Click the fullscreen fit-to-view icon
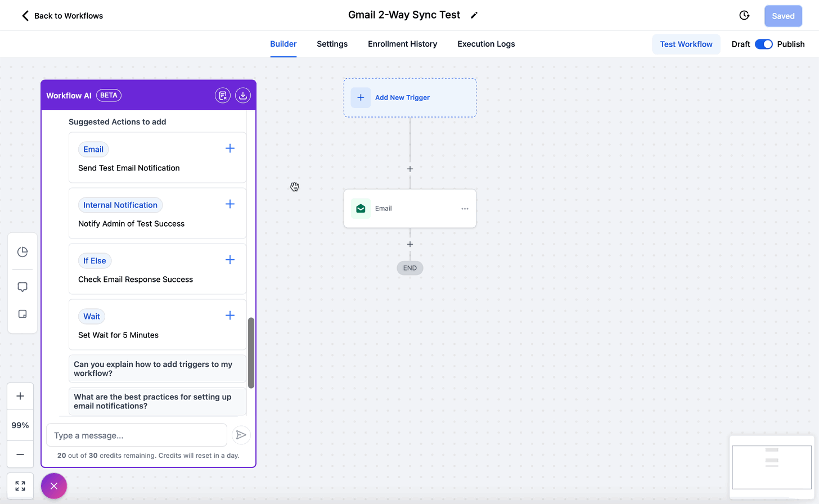Image resolution: width=819 pixels, height=504 pixels. coord(20,486)
